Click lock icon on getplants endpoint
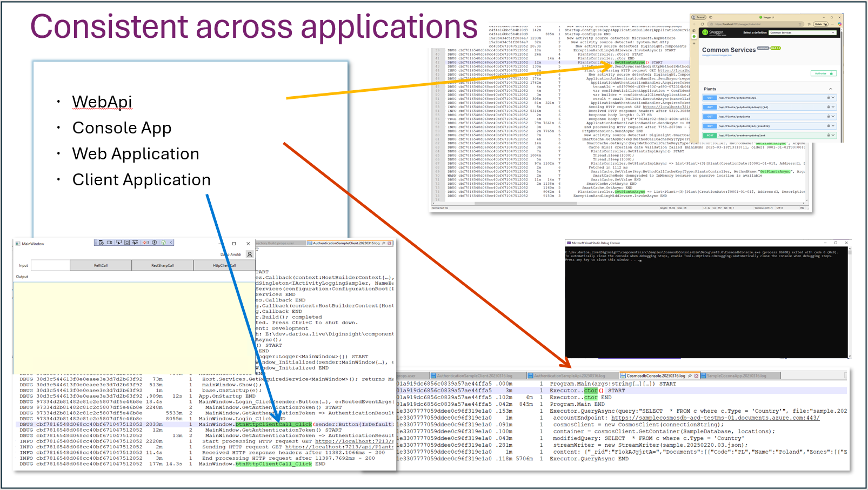 tap(829, 116)
